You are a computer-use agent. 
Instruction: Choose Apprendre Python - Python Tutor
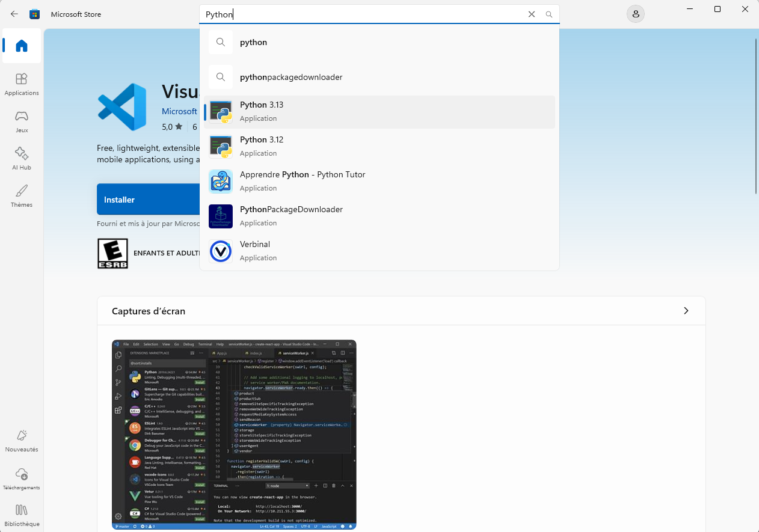coord(379,182)
